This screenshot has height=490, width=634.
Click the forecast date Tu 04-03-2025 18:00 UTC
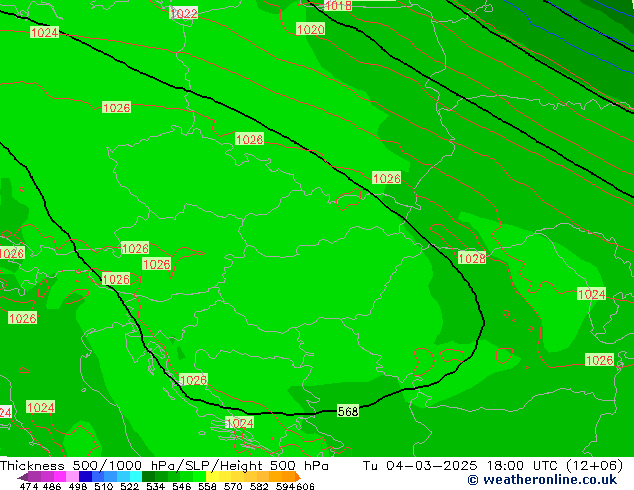(492, 466)
